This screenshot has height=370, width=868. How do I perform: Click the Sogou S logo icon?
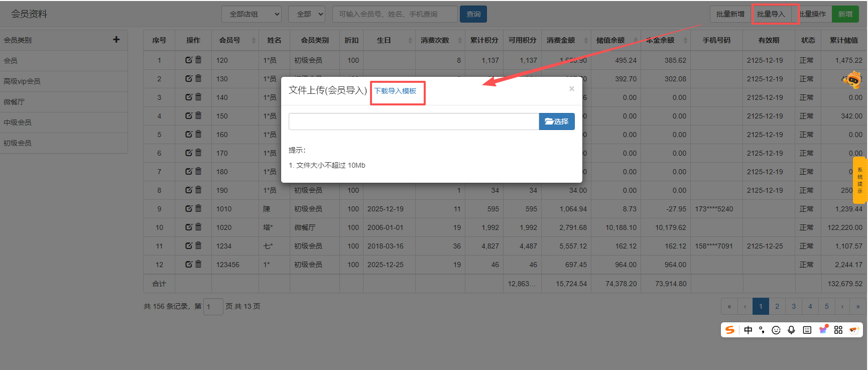coord(730,330)
